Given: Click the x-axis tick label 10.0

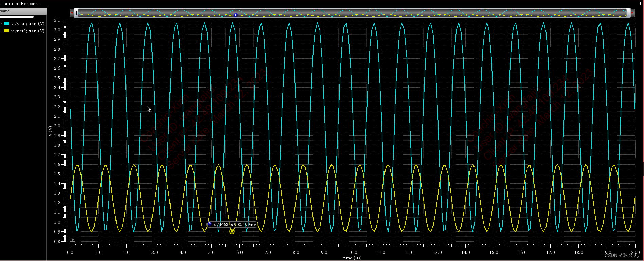Looking at the screenshot, I should (353, 252).
